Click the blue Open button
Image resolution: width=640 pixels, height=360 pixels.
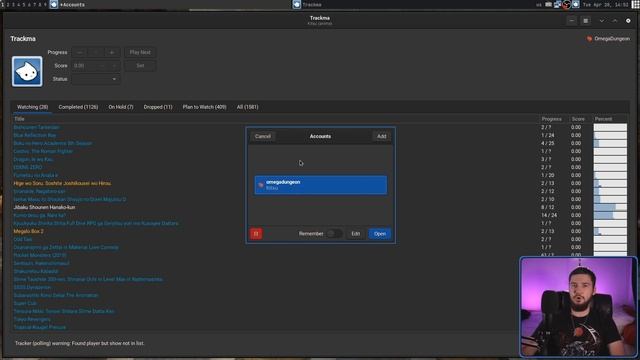point(380,234)
